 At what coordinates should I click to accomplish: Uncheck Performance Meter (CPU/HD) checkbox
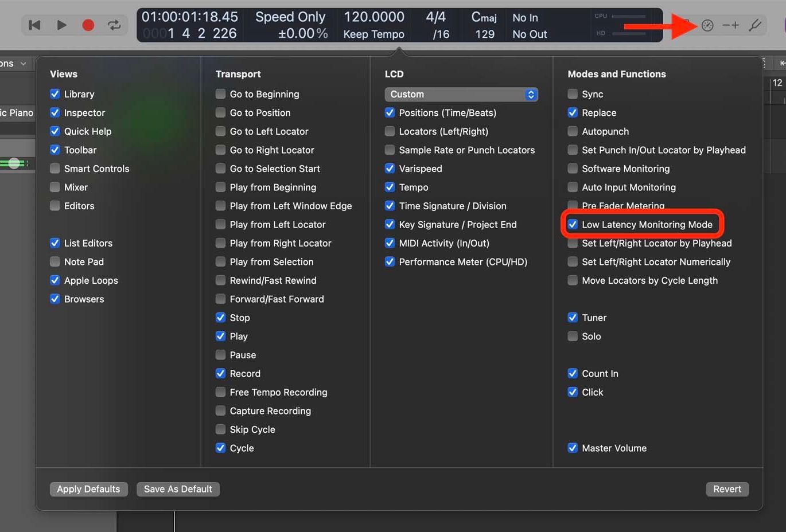tap(390, 262)
